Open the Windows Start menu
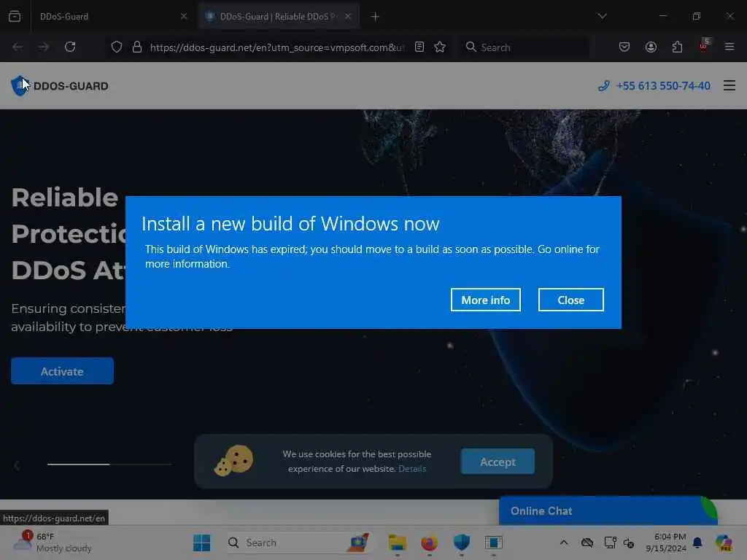The image size is (747, 560). pos(202,542)
